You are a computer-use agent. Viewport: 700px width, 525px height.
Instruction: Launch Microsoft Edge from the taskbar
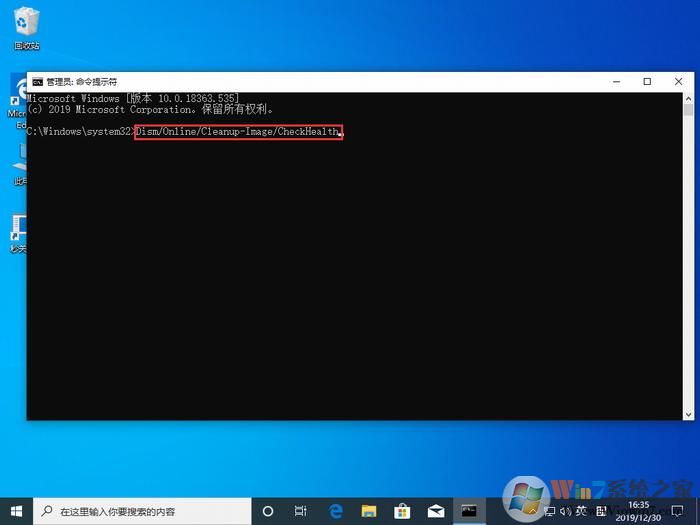[335, 510]
